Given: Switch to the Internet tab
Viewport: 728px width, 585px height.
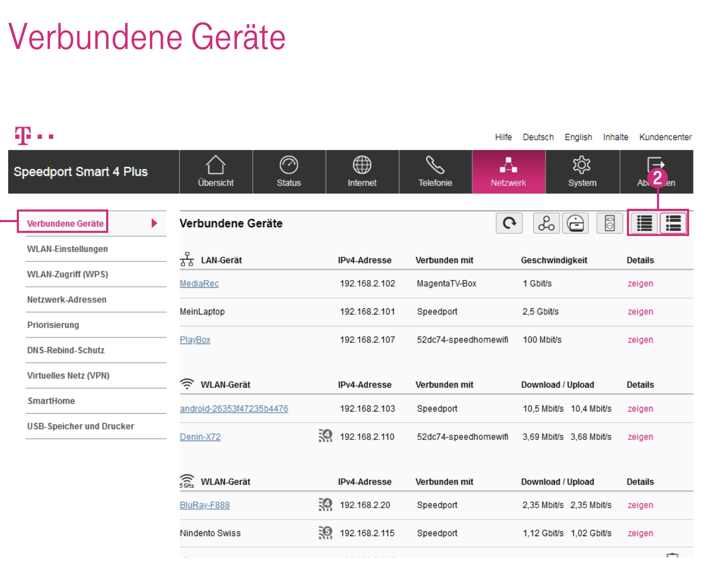Looking at the screenshot, I should (x=362, y=172).
